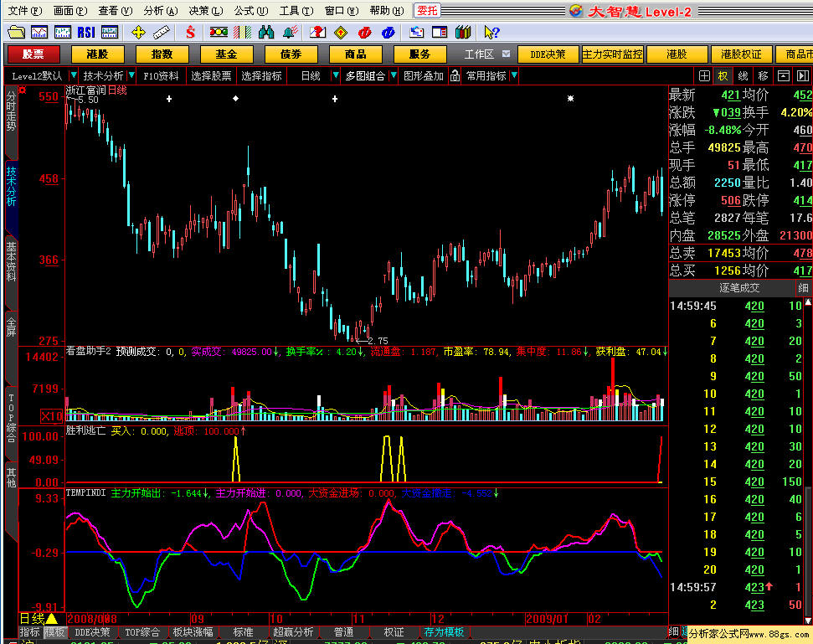Toggle the lock icon beside 图形叠加
Screen dimensions: 813x644
click(x=455, y=75)
